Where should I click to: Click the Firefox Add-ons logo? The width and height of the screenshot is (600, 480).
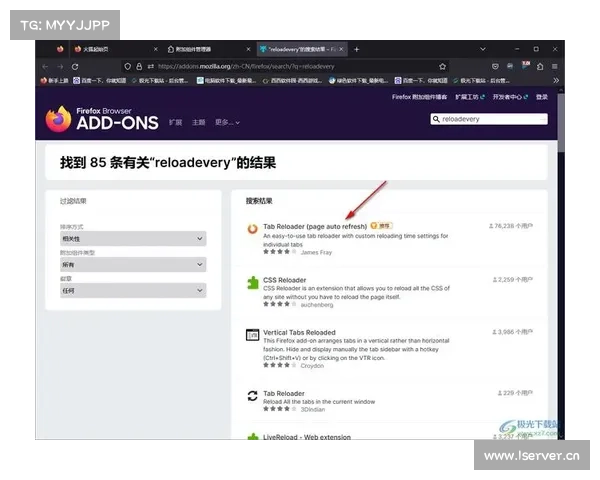pyautogui.click(x=102, y=119)
